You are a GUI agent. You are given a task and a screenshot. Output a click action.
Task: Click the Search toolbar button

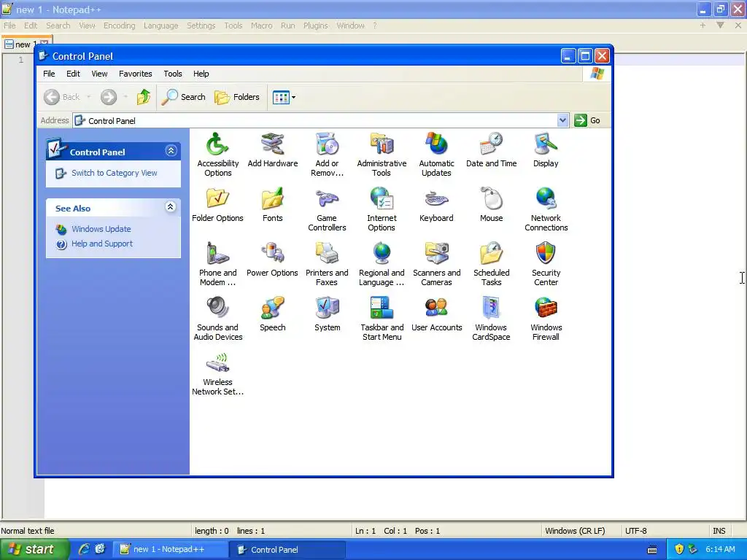click(183, 97)
